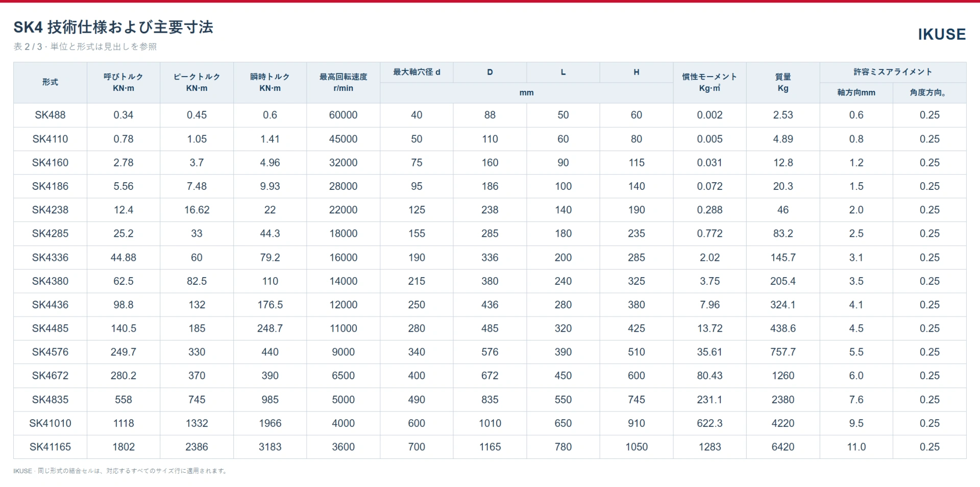
Task: Click the 11.0 axial misalignment value
Action: point(856,447)
